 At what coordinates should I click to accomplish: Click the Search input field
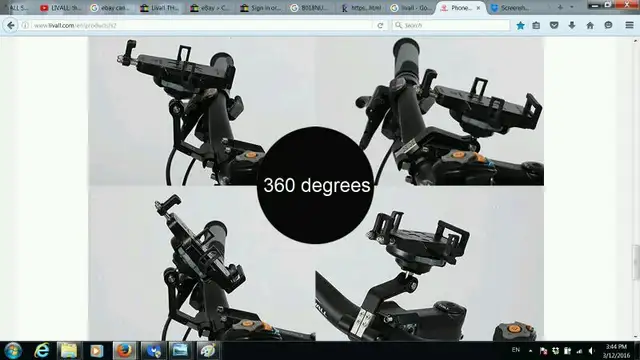pyautogui.click(x=451, y=25)
